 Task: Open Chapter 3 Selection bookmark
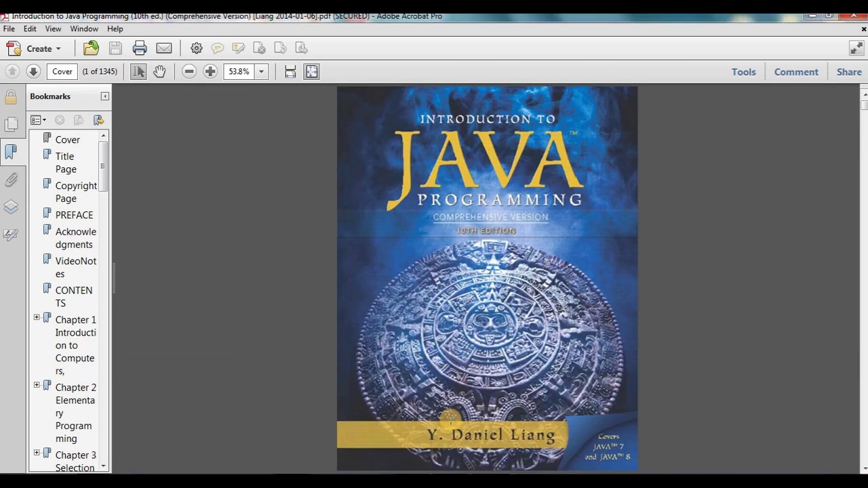(x=75, y=461)
